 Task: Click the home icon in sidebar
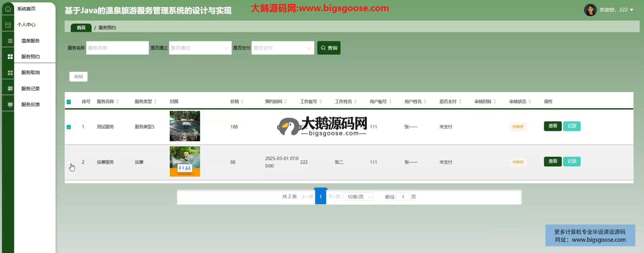(x=8, y=9)
